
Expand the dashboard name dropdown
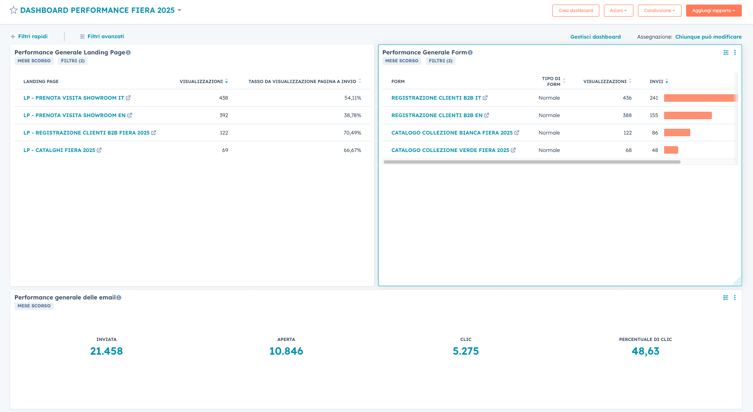tap(179, 10)
